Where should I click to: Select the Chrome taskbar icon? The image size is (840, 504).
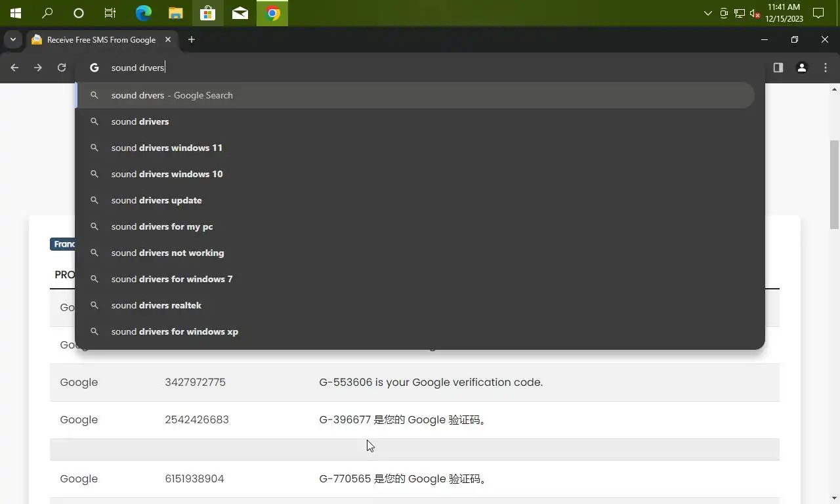pos(272,13)
